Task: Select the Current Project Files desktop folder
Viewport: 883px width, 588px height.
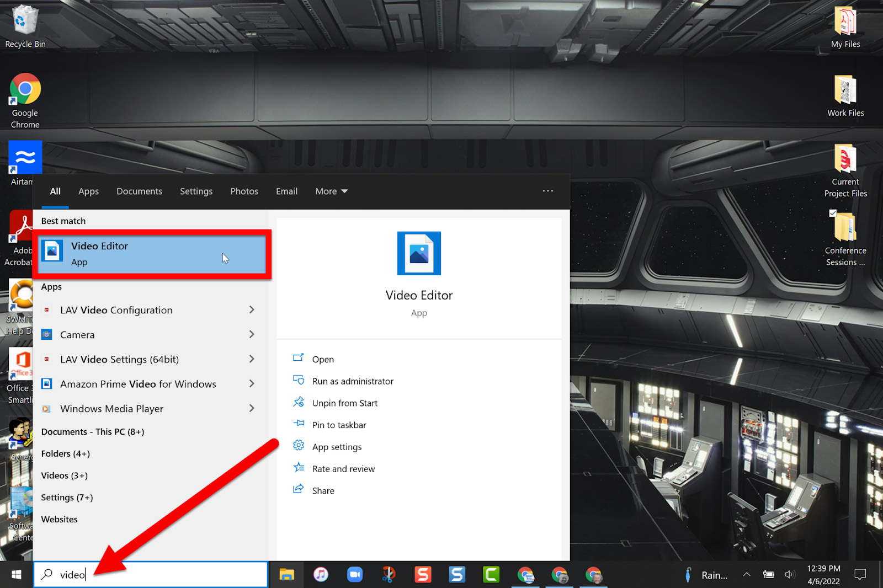Action: (845, 170)
